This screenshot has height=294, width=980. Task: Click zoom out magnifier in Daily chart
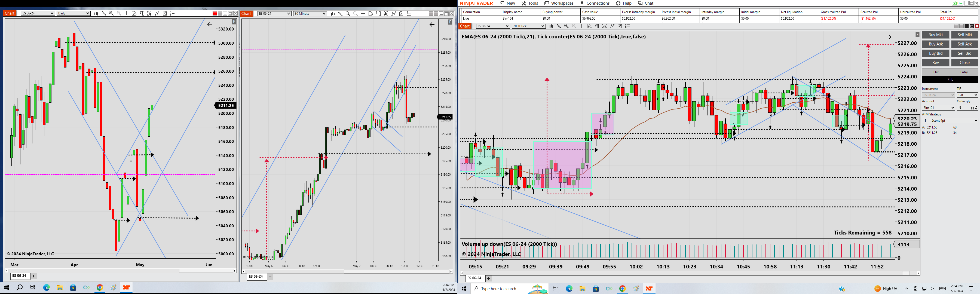(x=119, y=13)
